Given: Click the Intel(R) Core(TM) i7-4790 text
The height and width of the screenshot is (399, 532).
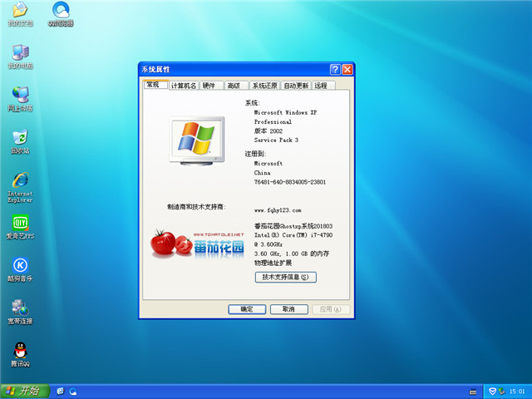Looking at the screenshot, I should [x=293, y=235].
